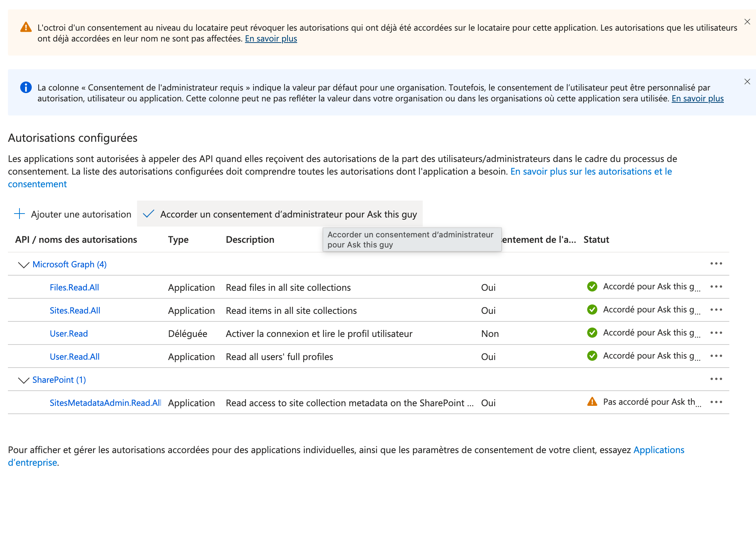Open the ellipsis menu on the Microsoft Graph row
756x544 pixels.
click(x=716, y=264)
